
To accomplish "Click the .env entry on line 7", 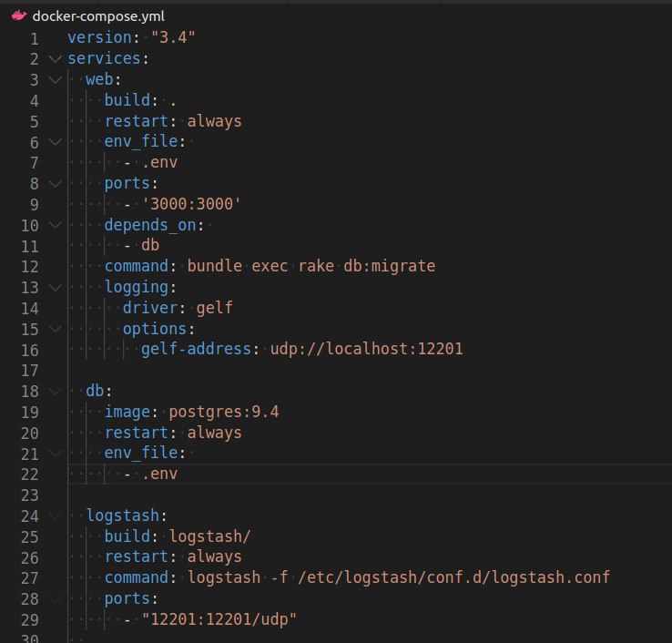I will 159,162.
